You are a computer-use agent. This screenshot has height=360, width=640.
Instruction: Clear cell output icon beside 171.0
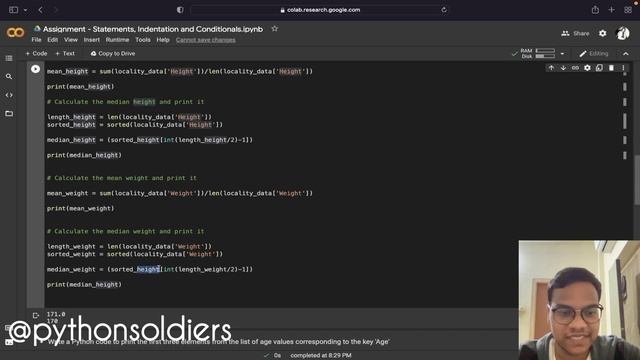click(x=36, y=315)
